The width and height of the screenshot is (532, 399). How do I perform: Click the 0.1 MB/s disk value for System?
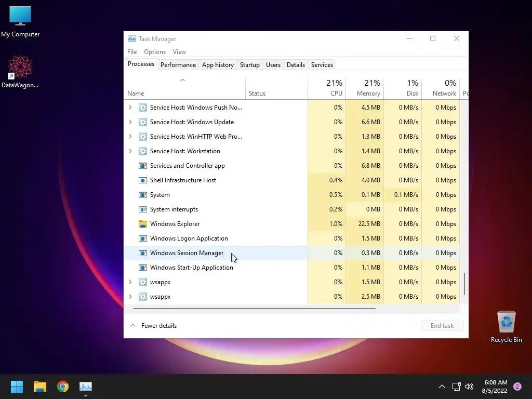click(x=403, y=195)
